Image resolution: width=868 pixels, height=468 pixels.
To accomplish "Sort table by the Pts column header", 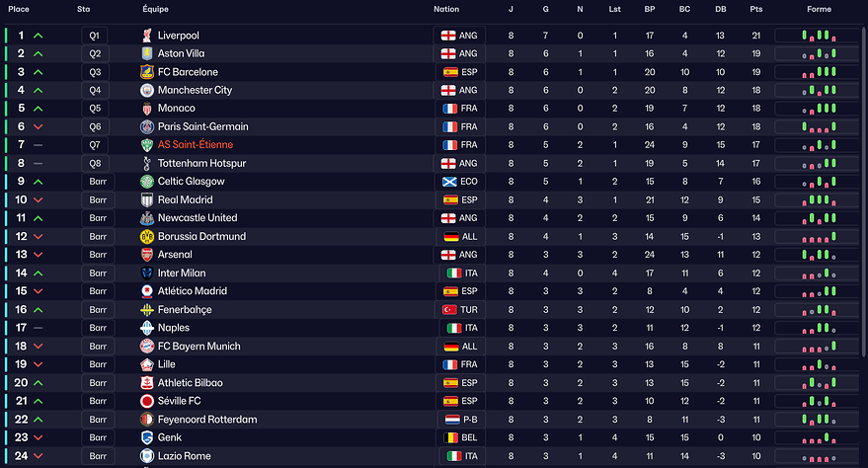I will (x=755, y=9).
